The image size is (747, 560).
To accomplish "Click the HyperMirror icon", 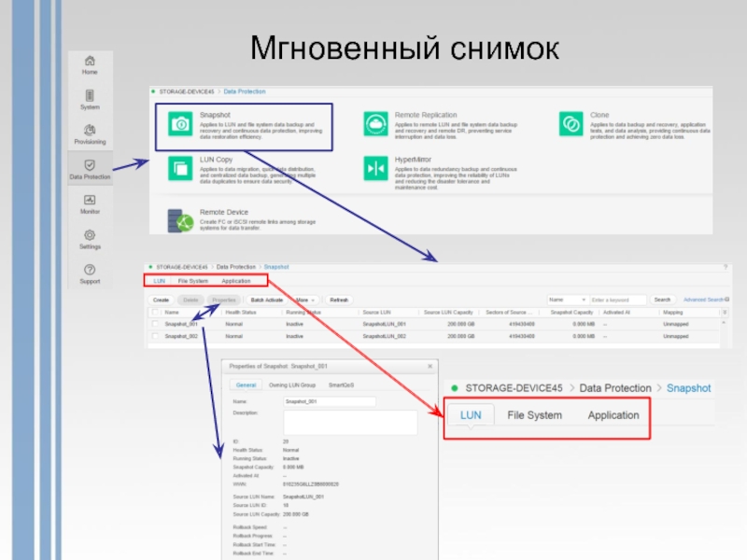I will 376,169.
